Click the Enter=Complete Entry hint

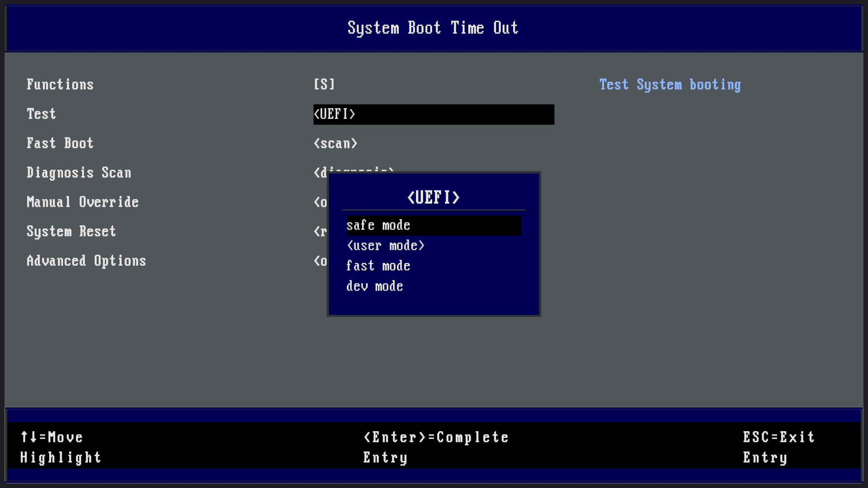436,447
